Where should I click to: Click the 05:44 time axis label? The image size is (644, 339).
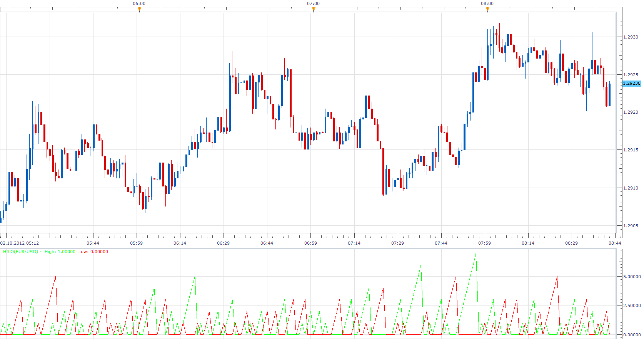(x=93, y=243)
